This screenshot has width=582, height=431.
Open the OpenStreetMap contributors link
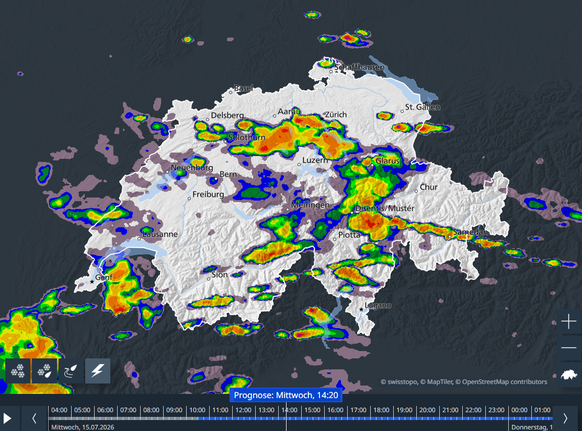tap(501, 382)
